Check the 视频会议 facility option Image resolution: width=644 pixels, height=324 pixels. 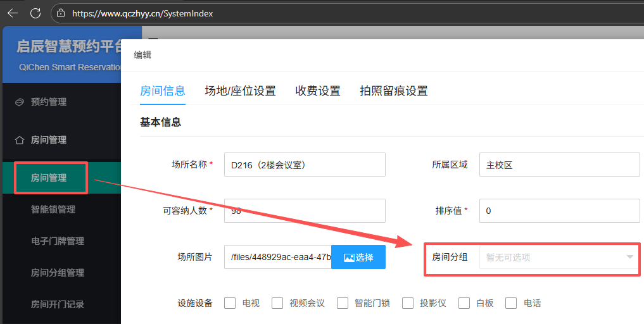pos(277,303)
